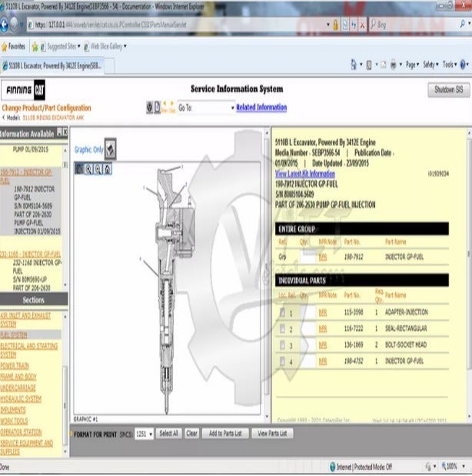Open the Page menu
472x476 pixels.
412,65
